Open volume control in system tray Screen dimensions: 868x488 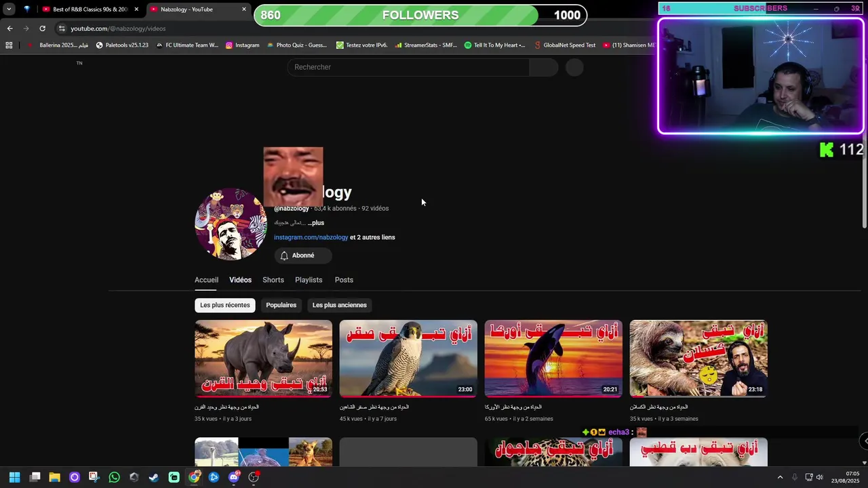pyautogui.click(x=820, y=477)
